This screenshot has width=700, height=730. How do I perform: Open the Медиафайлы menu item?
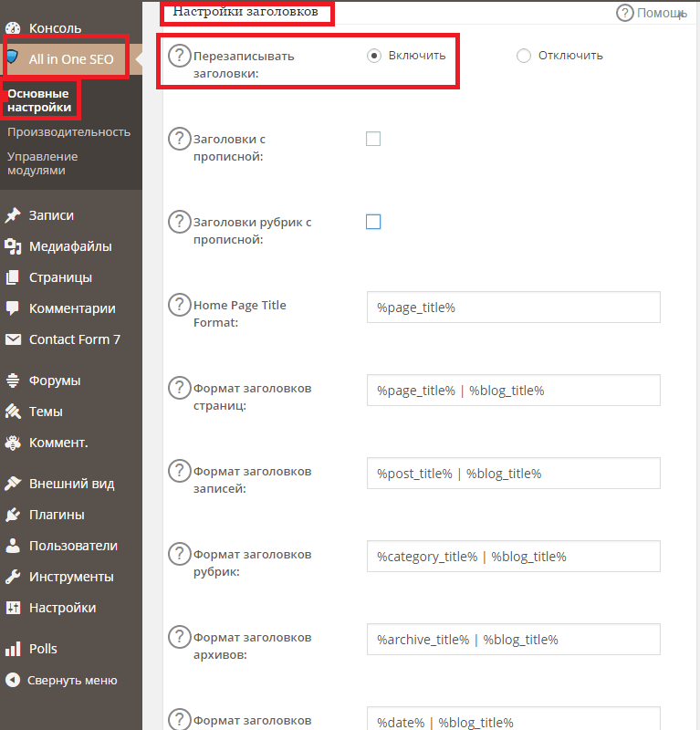pos(71,246)
